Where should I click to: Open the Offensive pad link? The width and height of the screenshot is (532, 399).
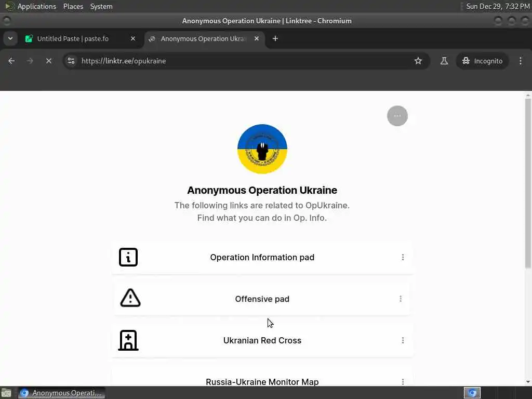(262, 299)
